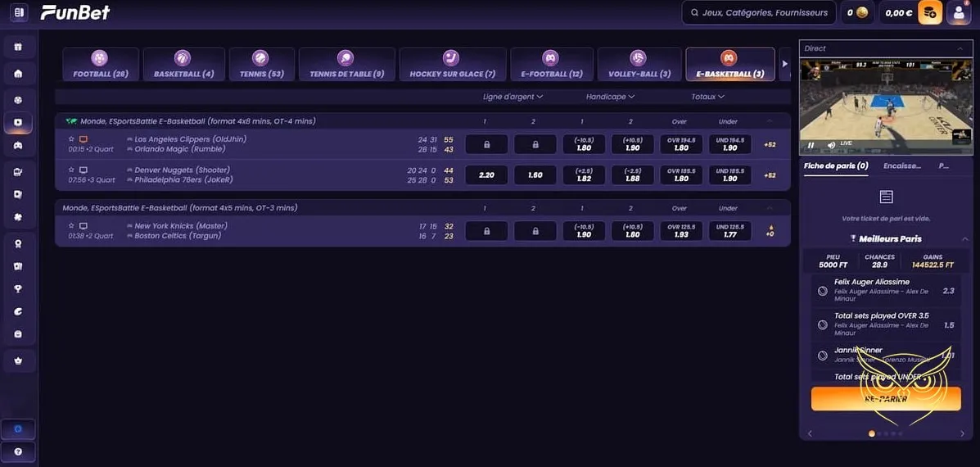The image size is (980, 467).
Task: Mute the live video volume
Action: [831, 145]
